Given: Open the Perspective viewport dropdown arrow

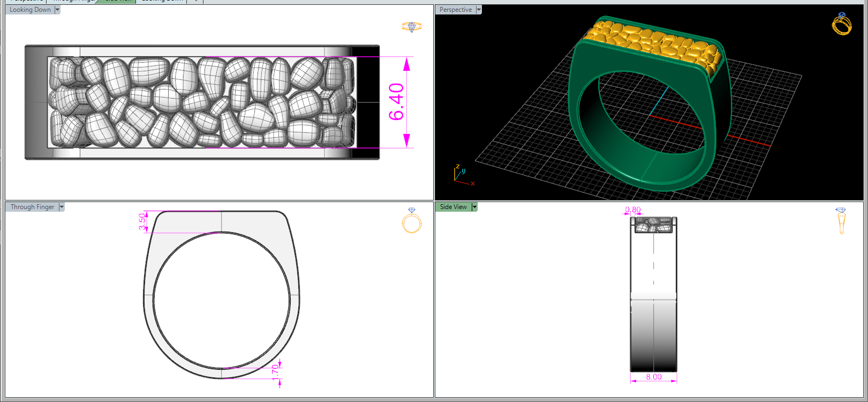Looking at the screenshot, I should (479, 10).
